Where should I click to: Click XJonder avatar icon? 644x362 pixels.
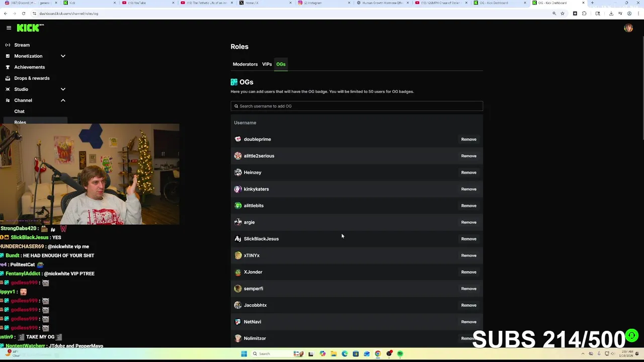(238, 272)
